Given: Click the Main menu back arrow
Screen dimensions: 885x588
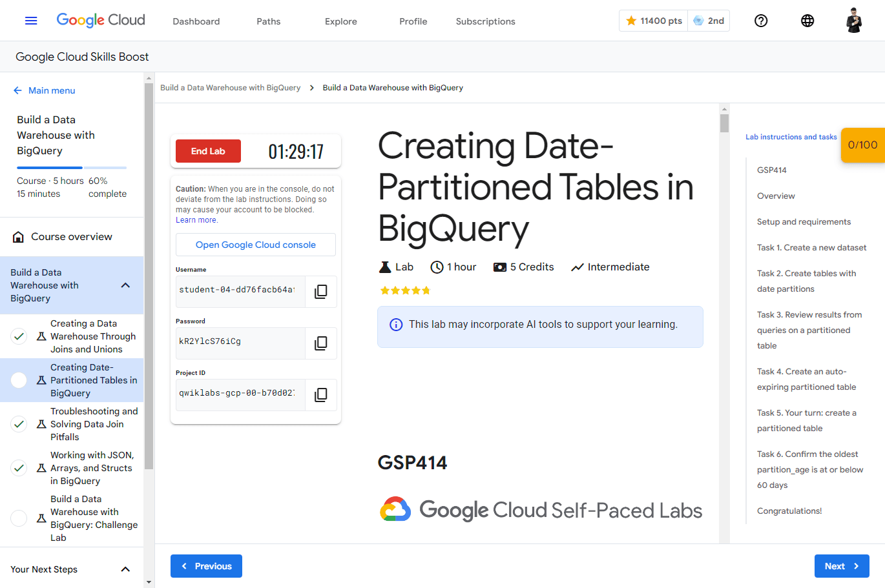Looking at the screenshot, I should tap(17, 90).
